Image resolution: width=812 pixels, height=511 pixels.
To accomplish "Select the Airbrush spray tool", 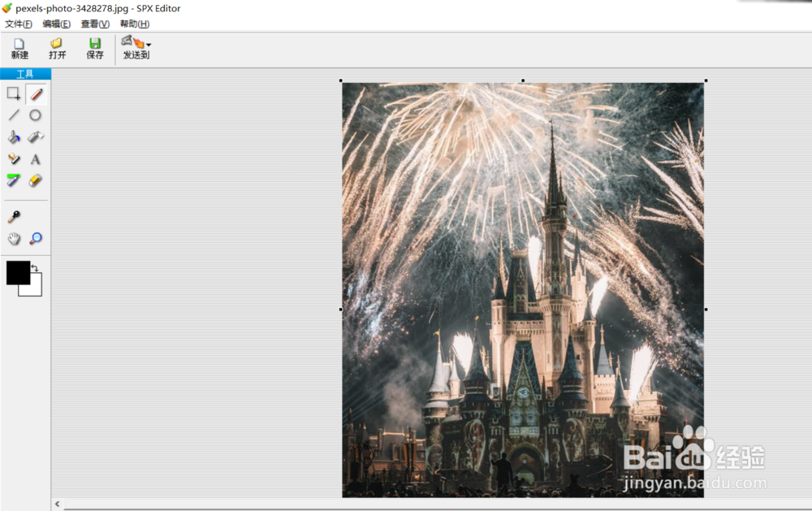I will (x=35, y=137).
